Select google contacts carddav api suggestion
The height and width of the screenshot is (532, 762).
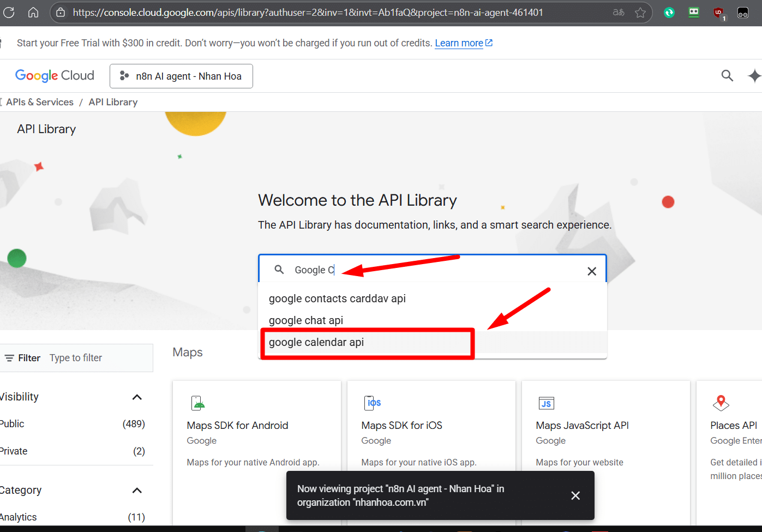[432, 298]
